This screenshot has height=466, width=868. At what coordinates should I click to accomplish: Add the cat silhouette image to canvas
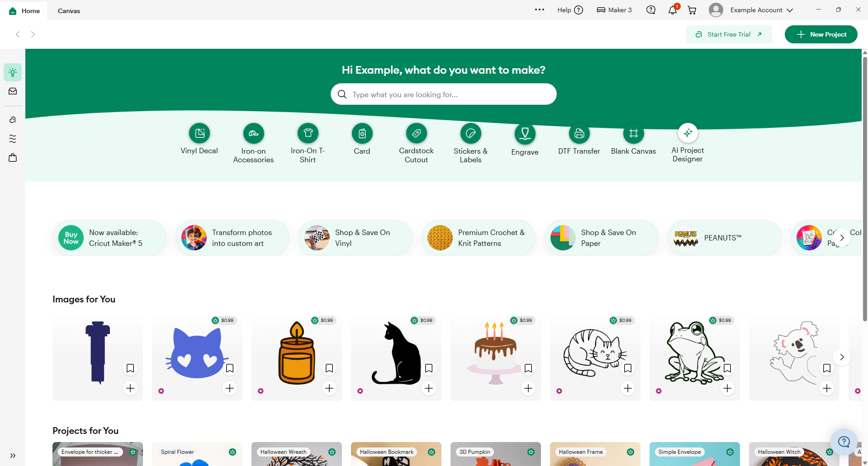point(429,388)
